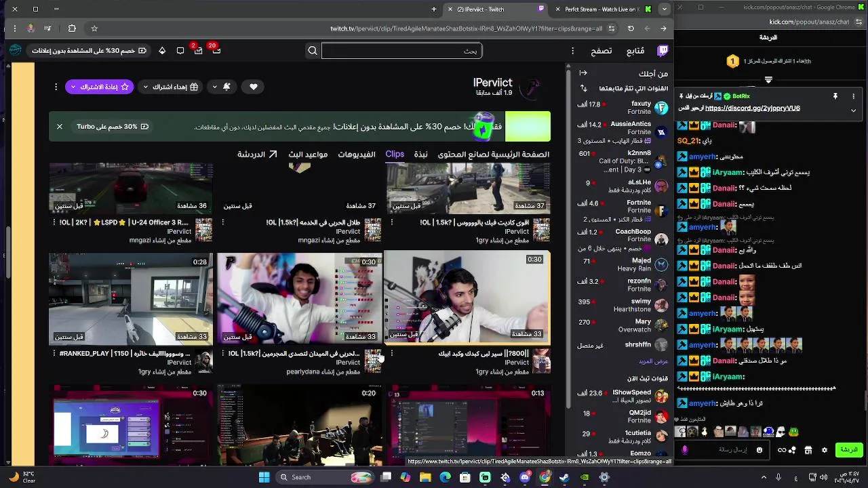
Task: Focus the Twitch بحث search field
Action: coord(401,51)
